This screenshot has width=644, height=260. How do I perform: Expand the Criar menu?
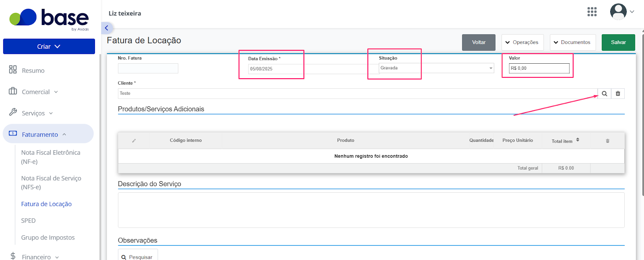(49, 46)
